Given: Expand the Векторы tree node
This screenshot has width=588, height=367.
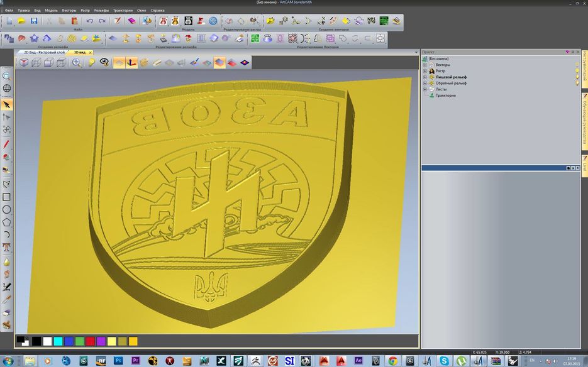Looking at the screenshot, I should point(425,65).
